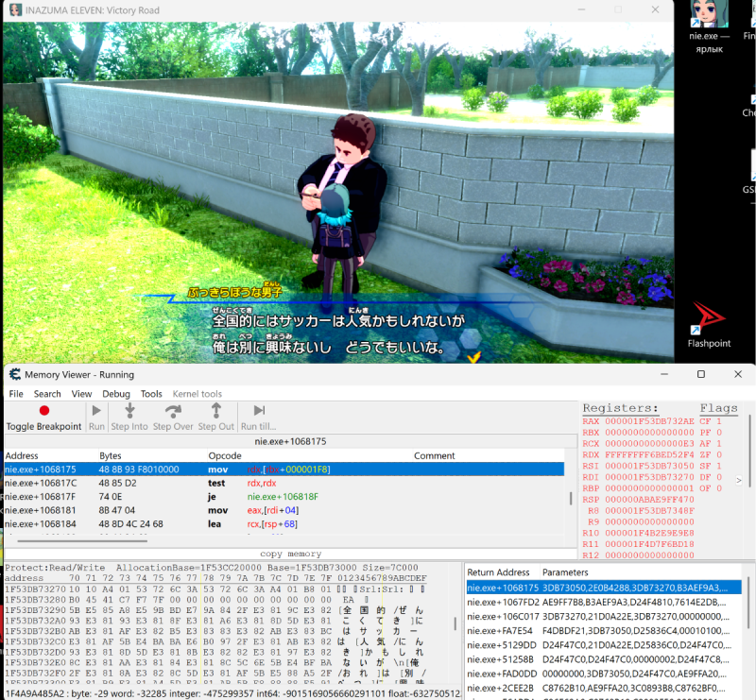Image resolution: width=756 pixels, height=700 pixels.
Task: Open the nie.exe desktop shortcut
Action: (709, 27)
